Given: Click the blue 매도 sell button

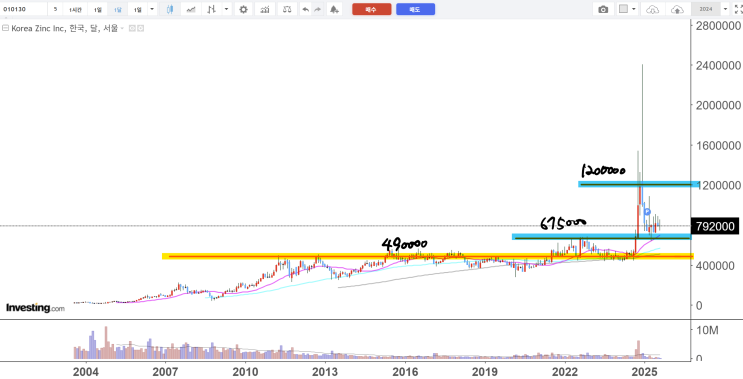Looking at the screenshot, I should pos(416,9).
